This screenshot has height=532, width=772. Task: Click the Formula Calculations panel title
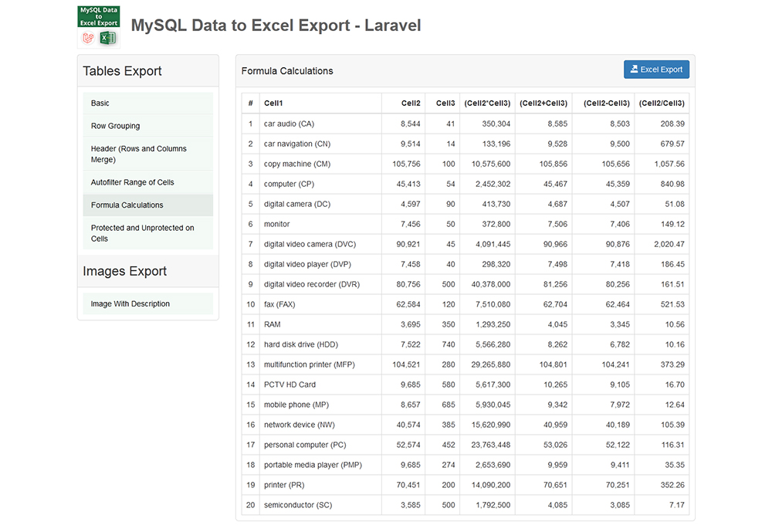click(x=287, y=70)
